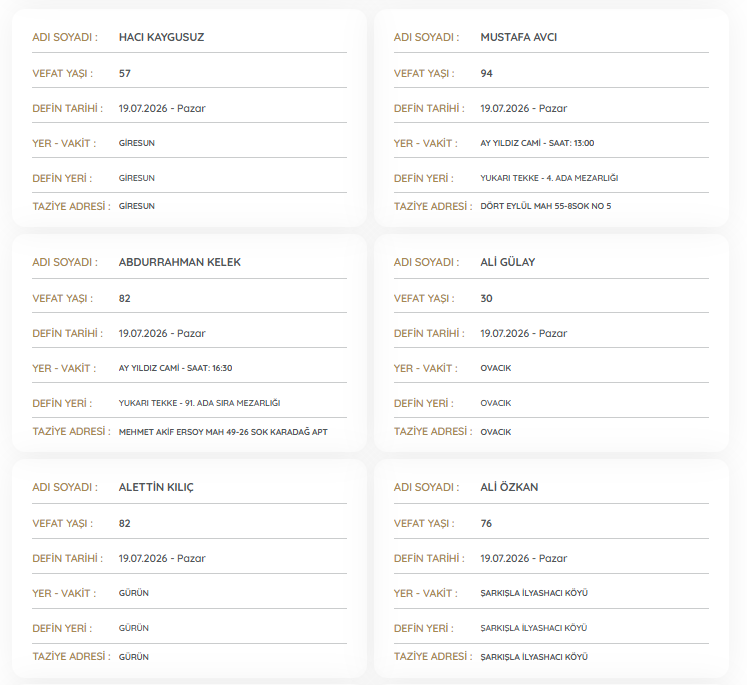Click AY YILDIZ CAMİ - SAAT: 16:30 text
The width and height of the screenshot is (747, 685).
pyautogui.click(x=175, y=368)
